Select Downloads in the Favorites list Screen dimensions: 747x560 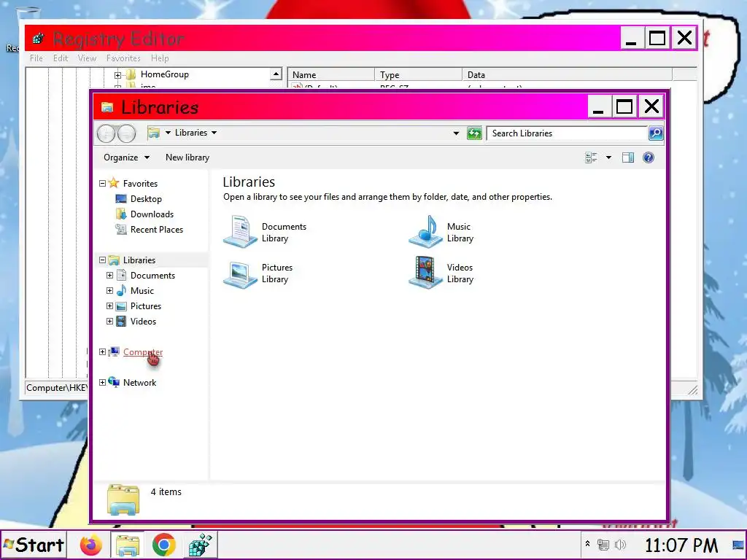point(152,214)
